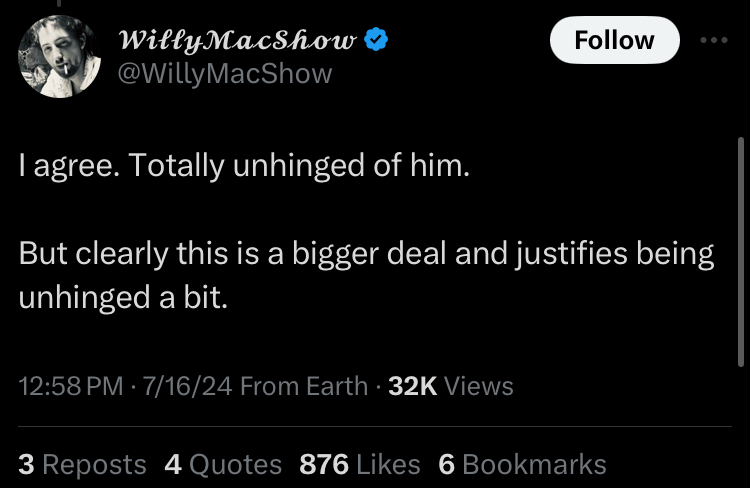Click the line 'I agree. Totally unhinged of him.'
The height and width of the screenshot is (488, 750).
(244, 166)
